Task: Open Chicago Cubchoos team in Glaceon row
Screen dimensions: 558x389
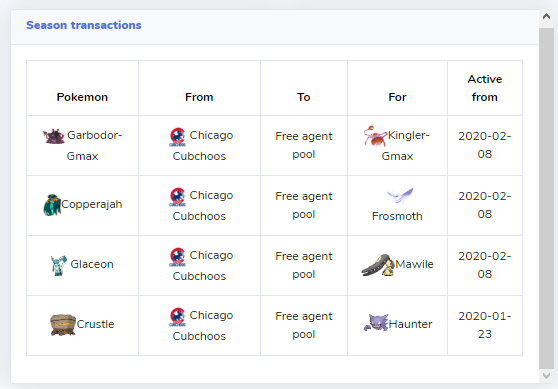Action: pos(199,266)
